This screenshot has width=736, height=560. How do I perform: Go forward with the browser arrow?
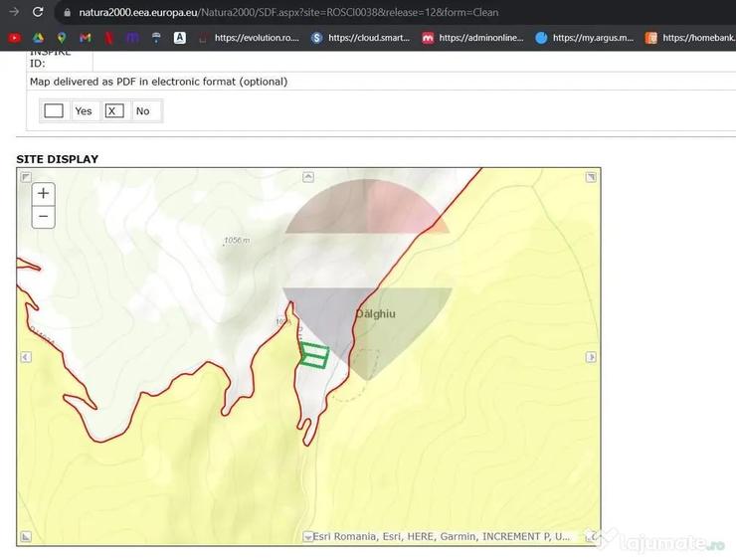pyautogui.click(x=14, y=12)
